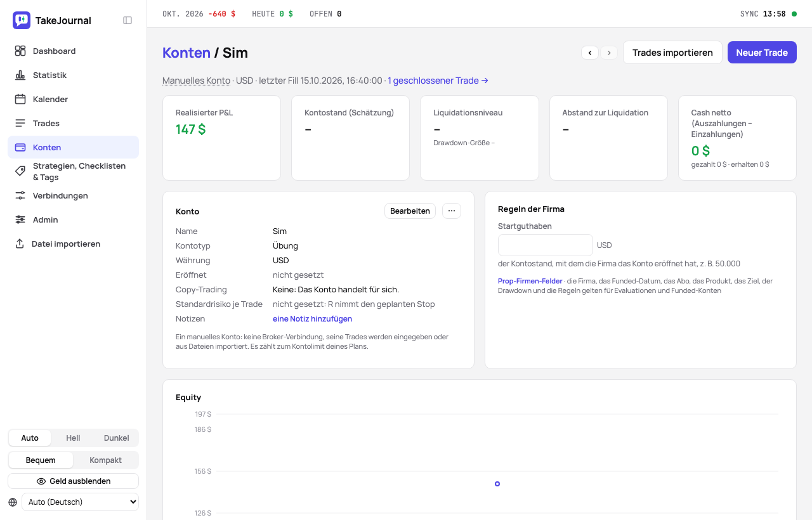This screenshot has width=812, height=520.
Task: Switch theme to Dunkel
Action: (x=116, y=438)
